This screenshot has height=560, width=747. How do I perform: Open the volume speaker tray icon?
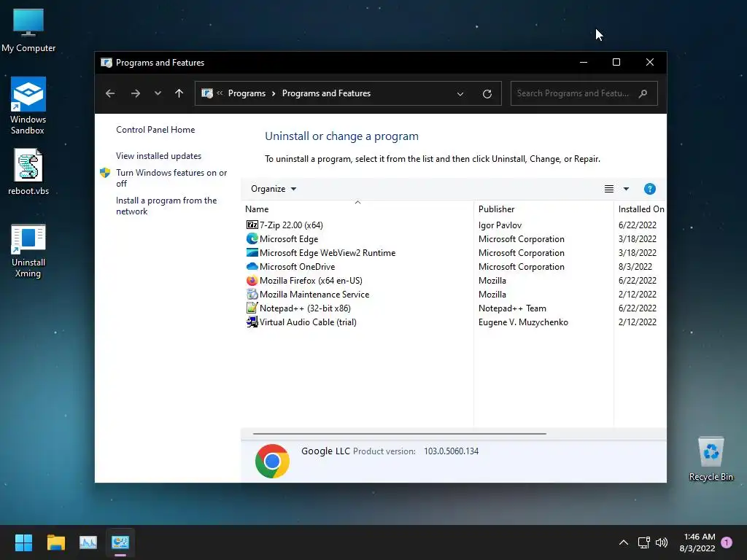(x=661, y=542)
